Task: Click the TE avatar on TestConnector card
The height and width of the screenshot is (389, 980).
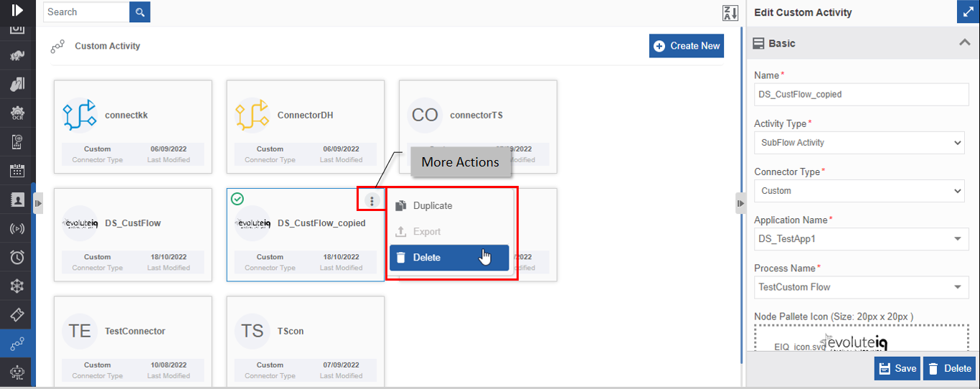Action: click(80, 331)
